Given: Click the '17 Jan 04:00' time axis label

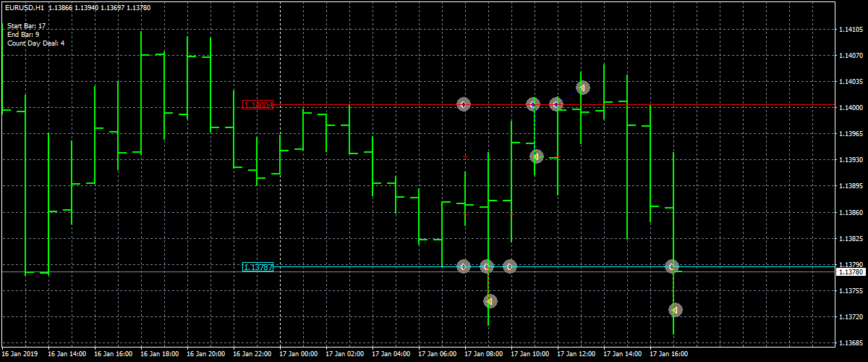Looking at the screenshot, I should [x=391, y=355].
